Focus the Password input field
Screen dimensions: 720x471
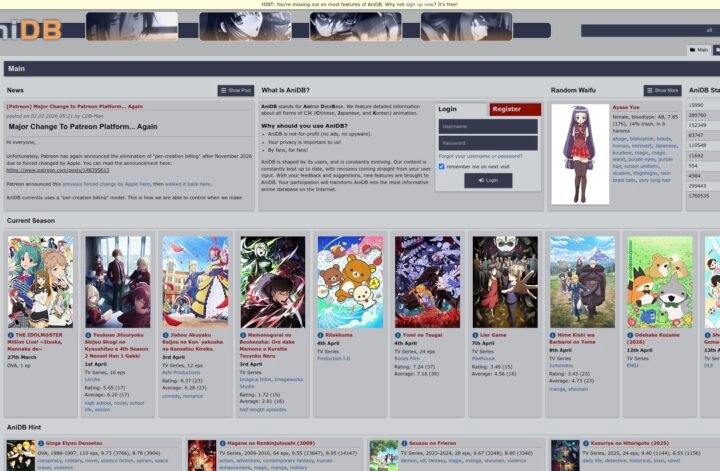[x=488, y=143]
